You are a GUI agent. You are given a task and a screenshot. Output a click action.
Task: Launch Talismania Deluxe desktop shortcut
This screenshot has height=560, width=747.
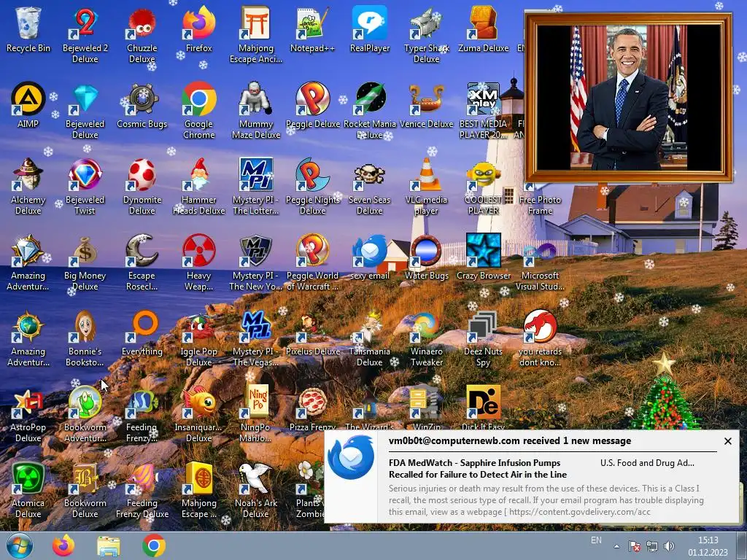pyautogui.click(x=370, y=338)
